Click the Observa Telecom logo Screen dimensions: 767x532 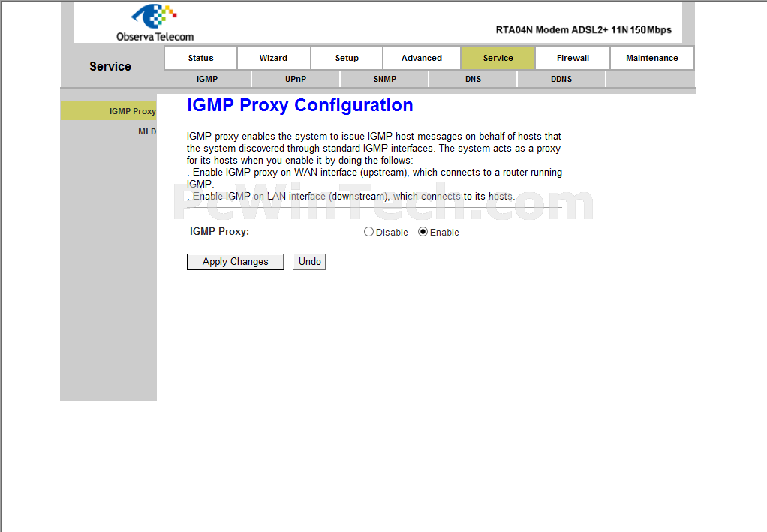(155, 23)
